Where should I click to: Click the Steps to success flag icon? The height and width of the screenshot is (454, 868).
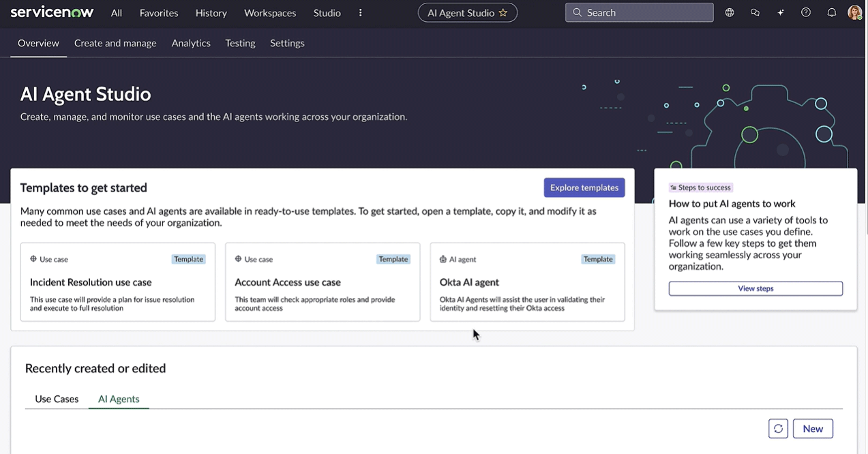[x=674, y=187]
